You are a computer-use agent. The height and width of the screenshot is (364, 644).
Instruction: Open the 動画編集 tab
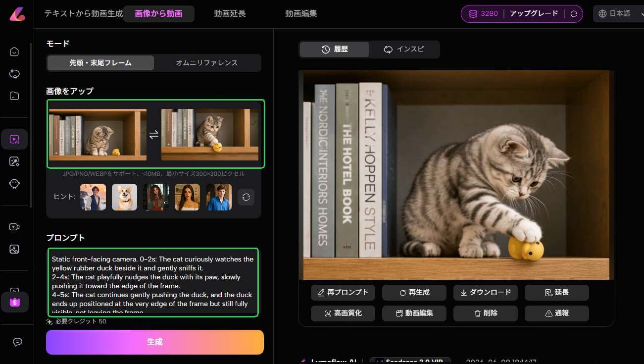[301, 14]
